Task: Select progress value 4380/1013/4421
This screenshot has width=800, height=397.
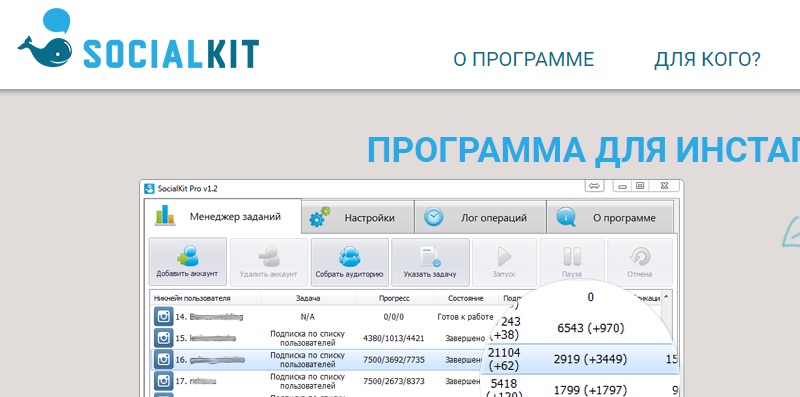Action: pyautogui.click(x=394, y=338)
